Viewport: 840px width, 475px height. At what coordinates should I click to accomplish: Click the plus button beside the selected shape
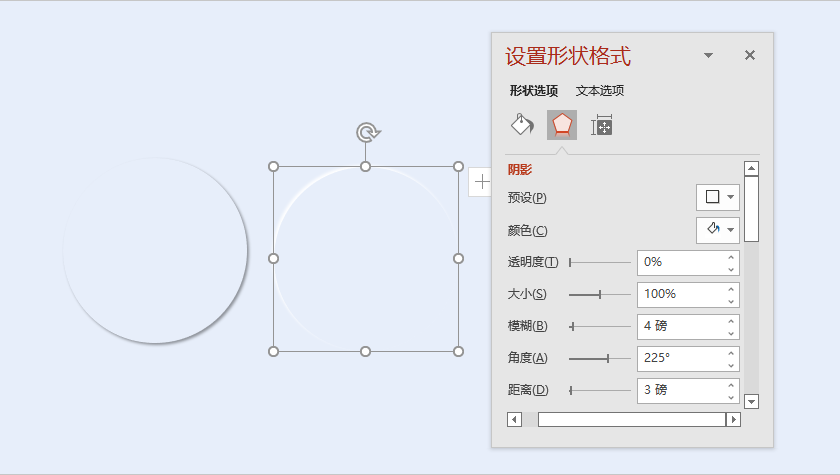[482, 181]
